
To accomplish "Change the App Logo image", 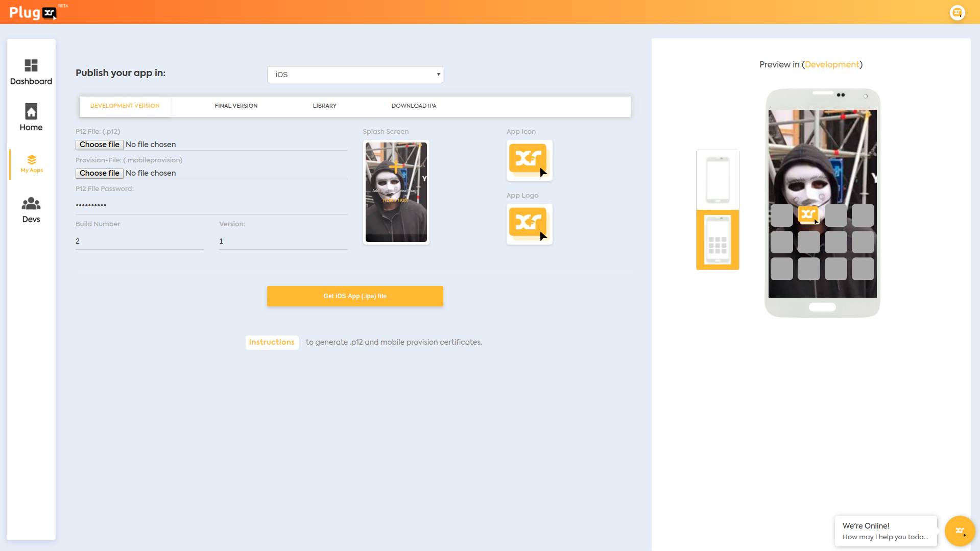I will (529, 224).
